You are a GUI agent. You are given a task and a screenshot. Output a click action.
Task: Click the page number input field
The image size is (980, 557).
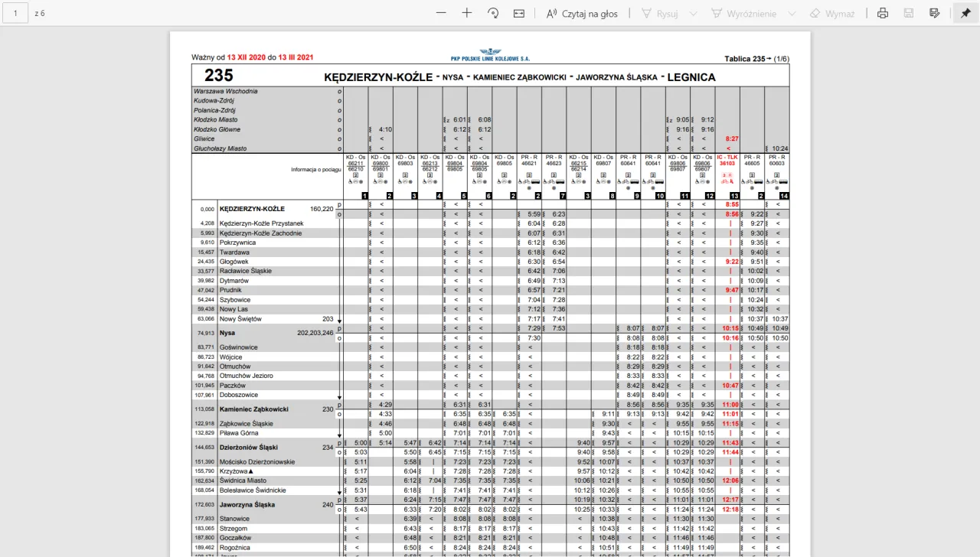pyautogui.click(x=15, y=13)
